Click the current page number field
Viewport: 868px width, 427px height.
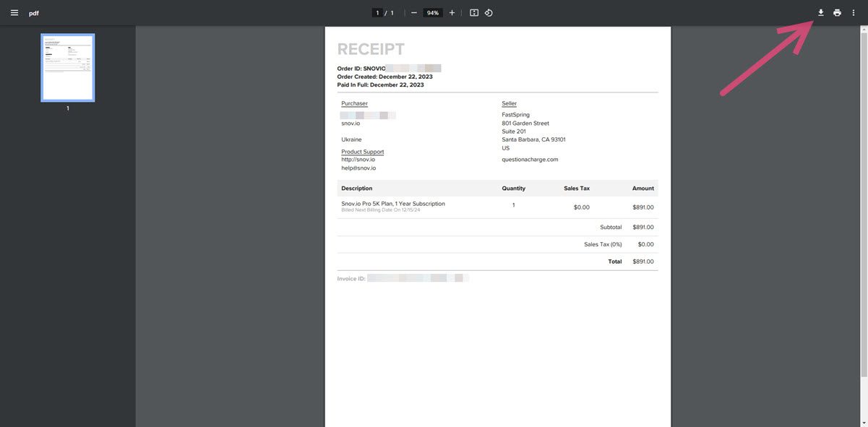(377, 13)
